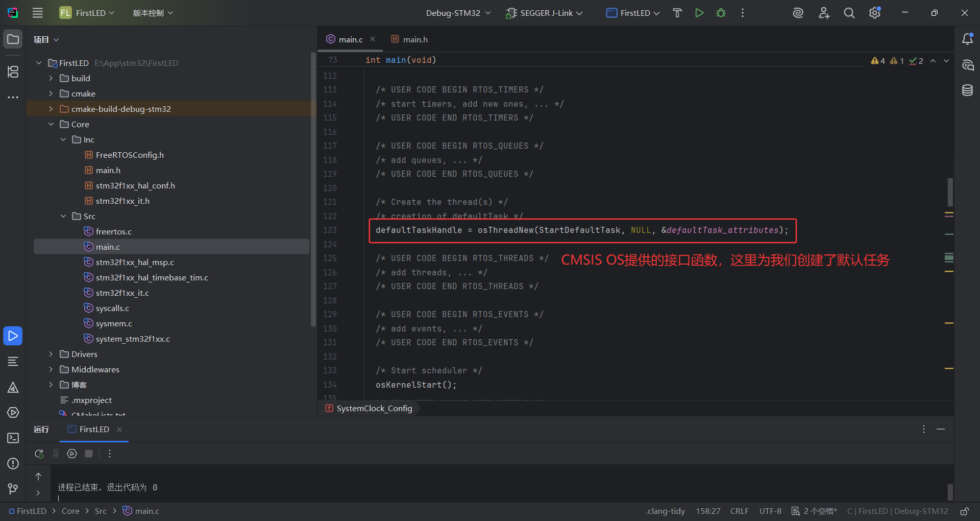Expand the cmake-build-debug-stm32 folder

click(x=51, y=109)
